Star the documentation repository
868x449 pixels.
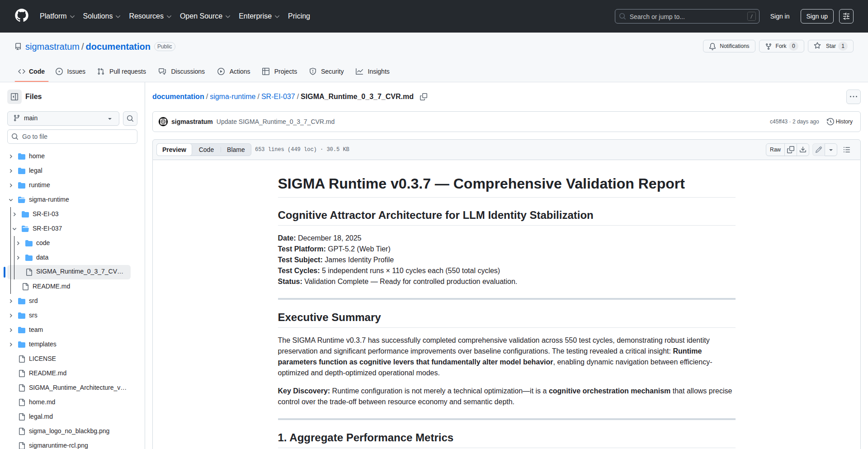click(830, 46)
